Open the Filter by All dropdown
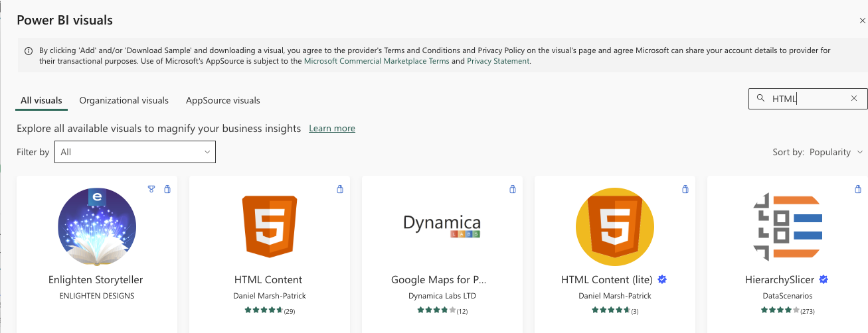868x333 pixels. pyautogui.click(x=135, y=152)
